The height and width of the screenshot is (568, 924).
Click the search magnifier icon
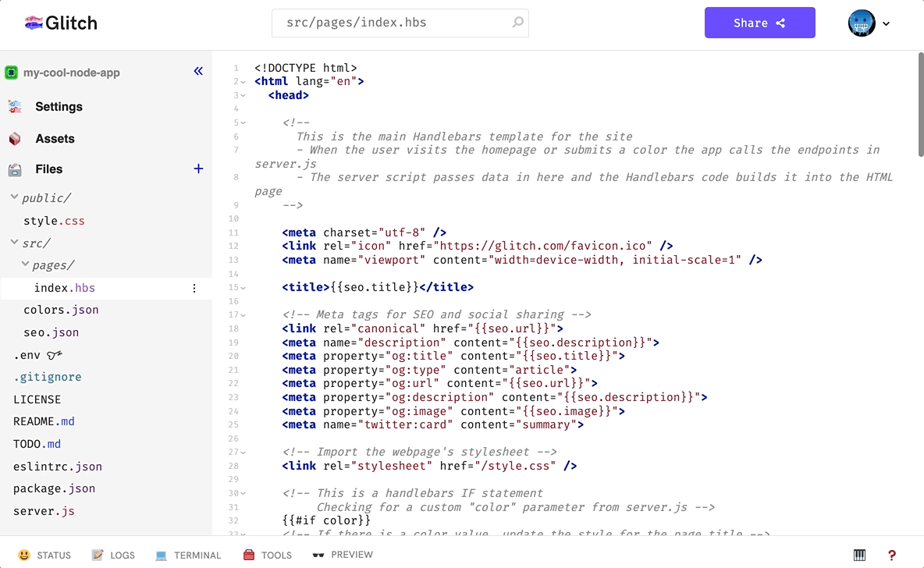tap(517, 23)
